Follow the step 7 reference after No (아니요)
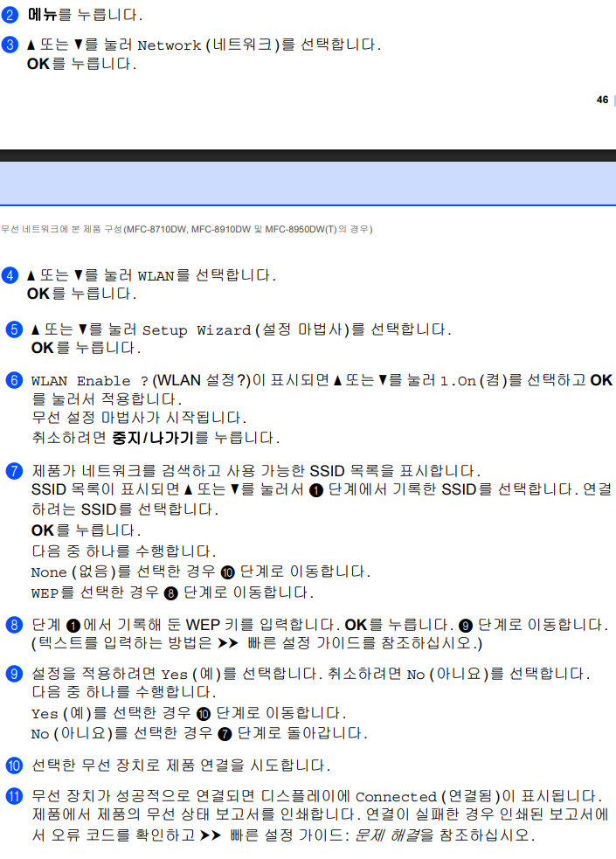Image resolution: width=616 pixels, height=859 pixels. pyautogui.click(x=225, y=733)
